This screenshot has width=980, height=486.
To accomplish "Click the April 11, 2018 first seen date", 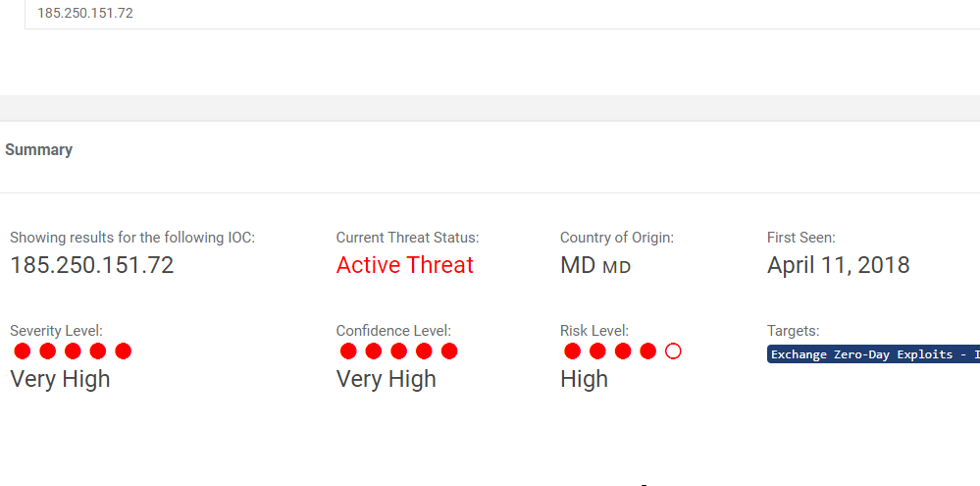I will (838, 265).
